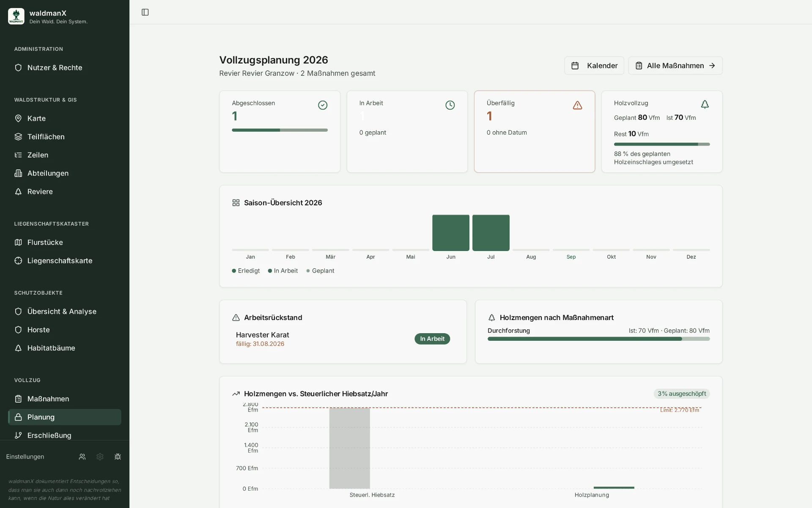Navigate to Reviere
812x508 pixels.
65,191
